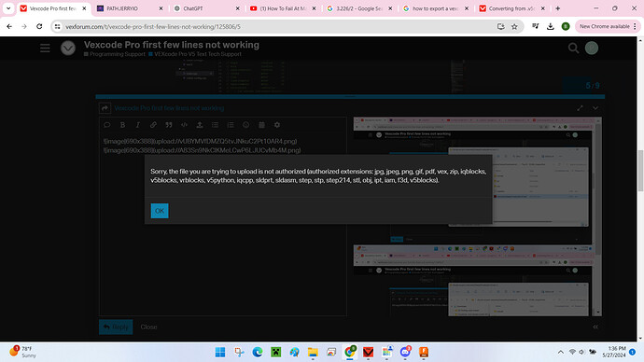Switch to the PATH.JERRYIO tab
644x362 pixels.
coord(130,8)
